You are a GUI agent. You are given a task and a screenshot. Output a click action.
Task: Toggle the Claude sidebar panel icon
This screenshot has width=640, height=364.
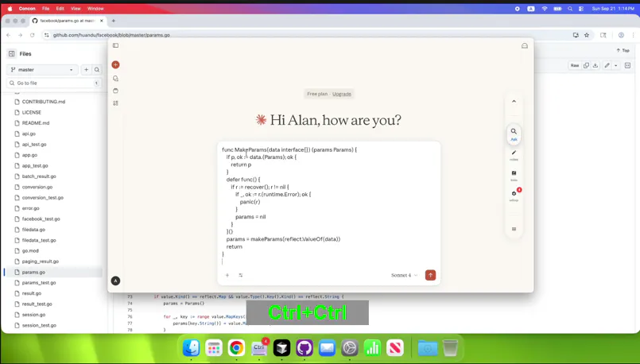(115, 46)
